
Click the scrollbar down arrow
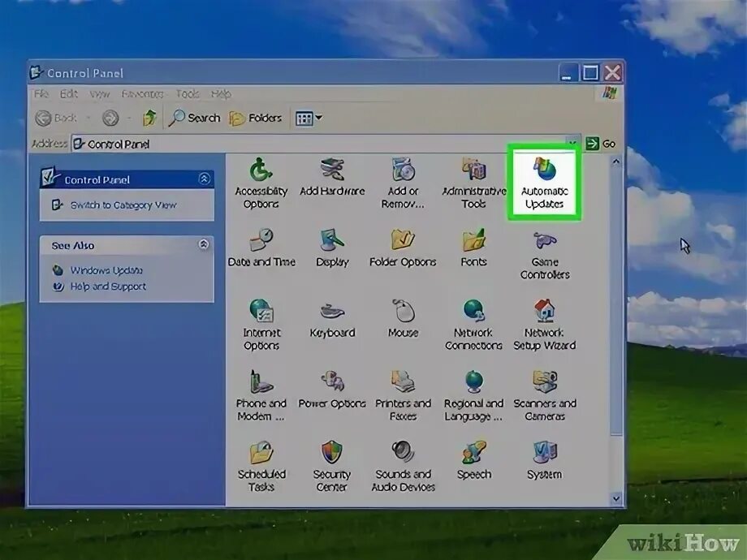616,498
